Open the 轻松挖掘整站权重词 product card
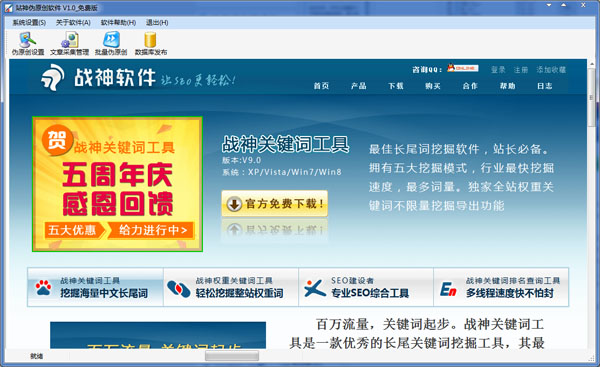Viewport: 600px width, 367px height. pos(231,287)
